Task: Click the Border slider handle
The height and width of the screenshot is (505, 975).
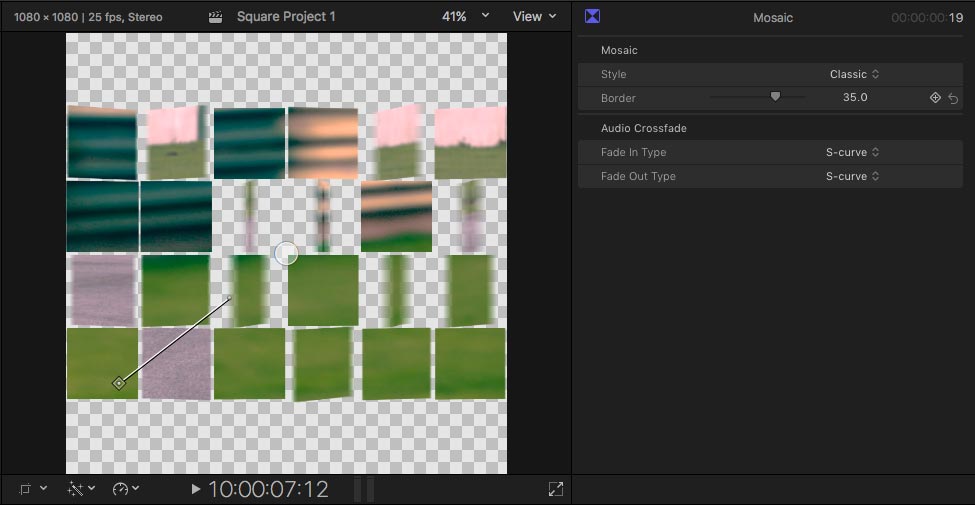Action: (x=775, y=96)
